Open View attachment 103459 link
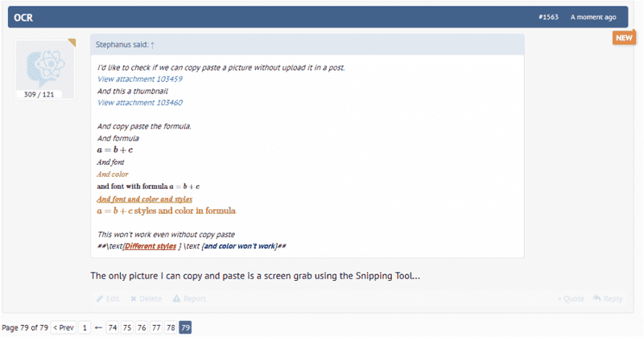The height and width of the screenshot is (337, 644). coord(139,79)
